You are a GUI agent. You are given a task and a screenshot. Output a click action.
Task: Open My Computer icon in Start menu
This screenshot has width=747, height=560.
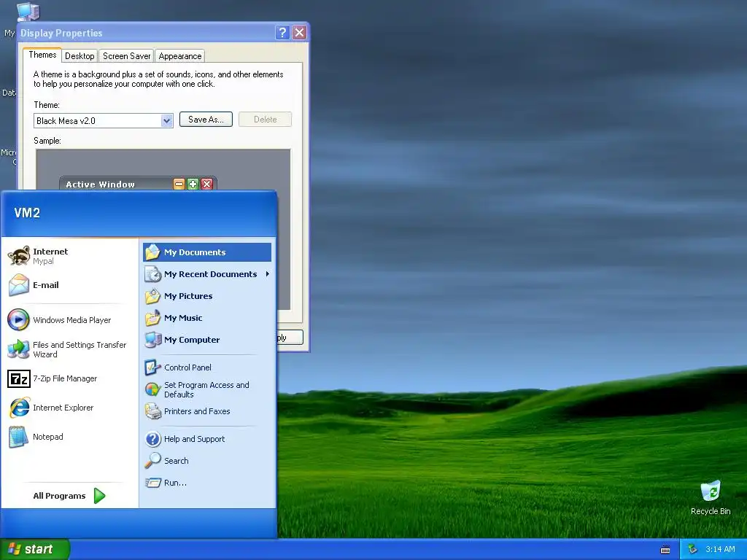(153, 340)
